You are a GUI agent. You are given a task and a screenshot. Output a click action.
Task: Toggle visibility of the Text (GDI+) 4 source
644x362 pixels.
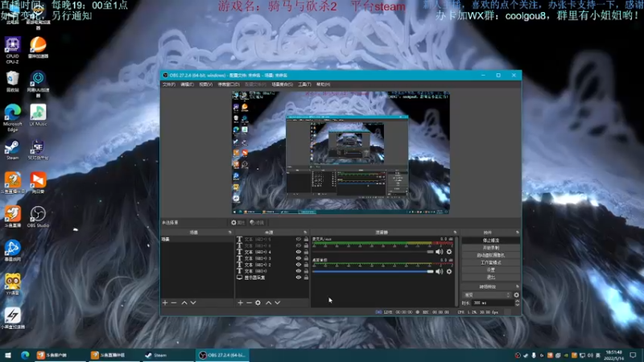[299, 252]
